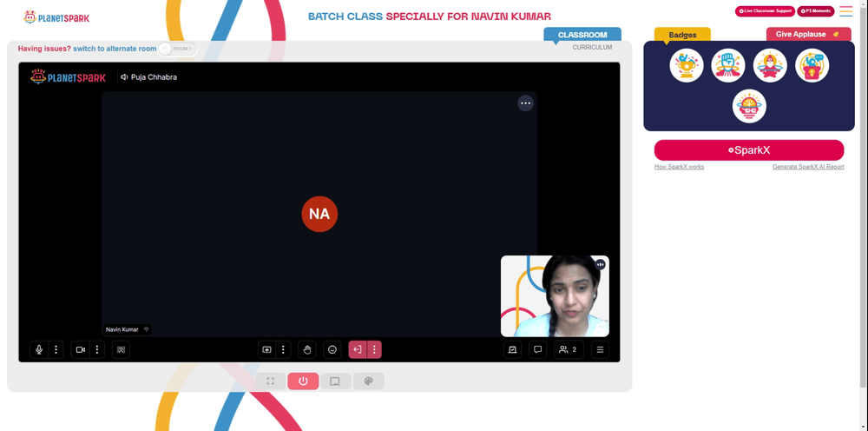Show participants list with count 2
The width and height of the screenshot is (868, 431).
[x=569, y=349]
